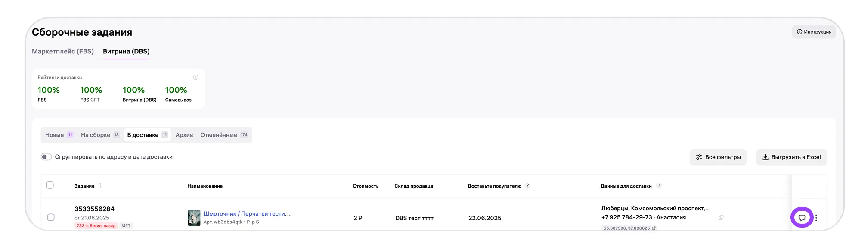Screen dimensions: 868x247
Task: Toggle grouping by address and delivery date
Action: [x=46, y=157]
